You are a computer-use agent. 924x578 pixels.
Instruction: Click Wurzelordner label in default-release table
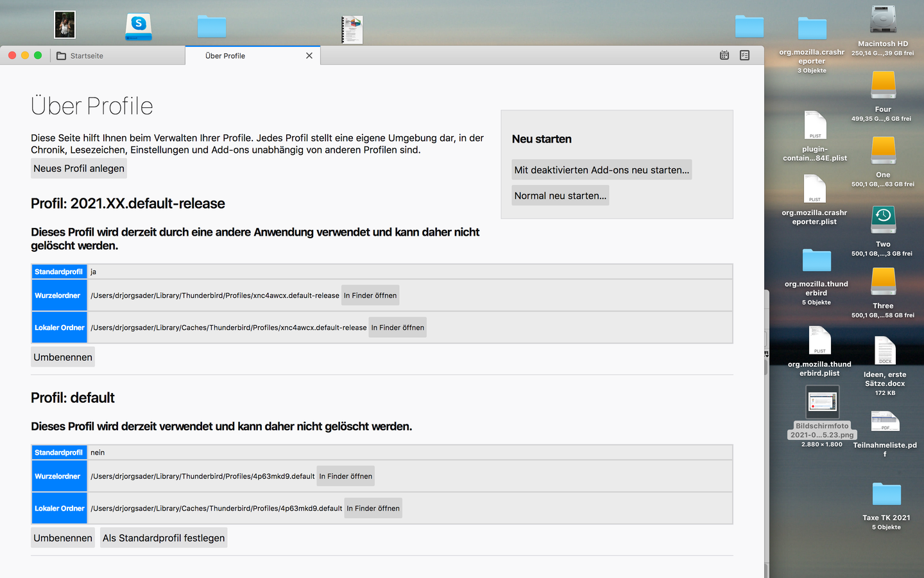coord(59,295)
